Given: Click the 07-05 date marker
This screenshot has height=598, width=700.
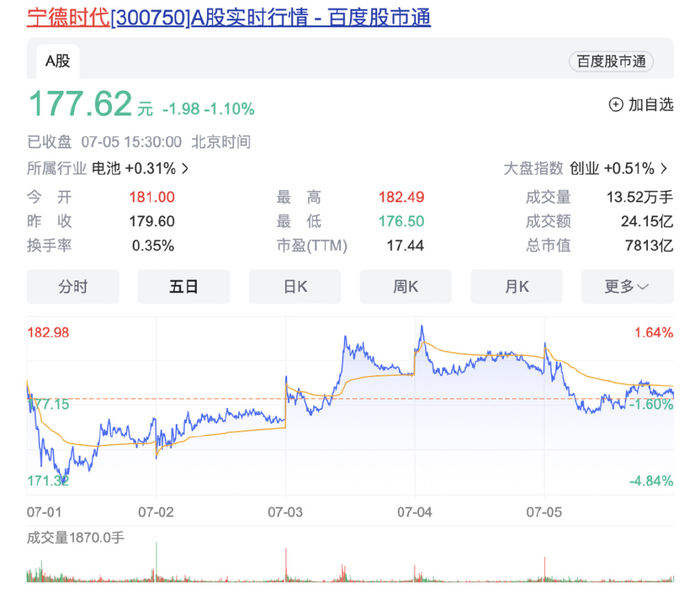Looking at the screenshot, I should point(544,513).
